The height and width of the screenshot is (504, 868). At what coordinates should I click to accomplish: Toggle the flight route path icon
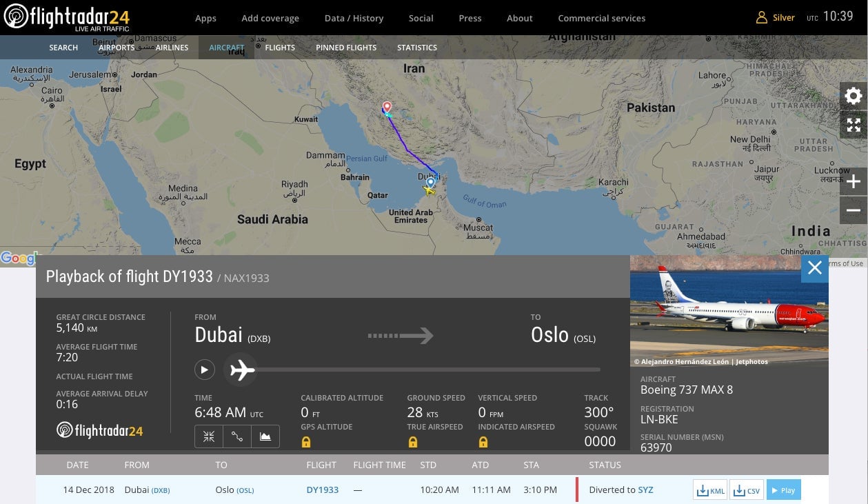[237, 436]
